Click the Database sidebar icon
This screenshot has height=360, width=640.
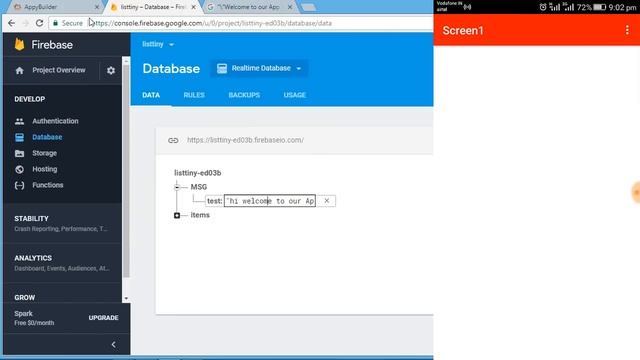pyautogui.click(x=19, y=137)
